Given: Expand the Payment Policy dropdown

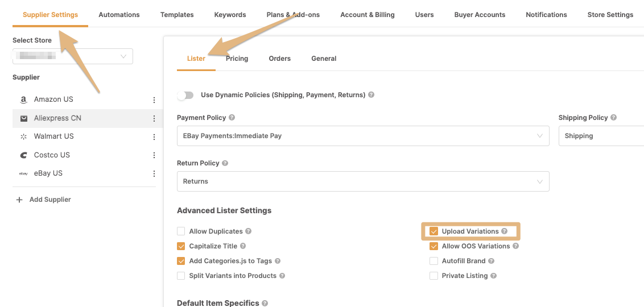Looking at the screenshot, I should pyautogui.click(x=363, y=136).
